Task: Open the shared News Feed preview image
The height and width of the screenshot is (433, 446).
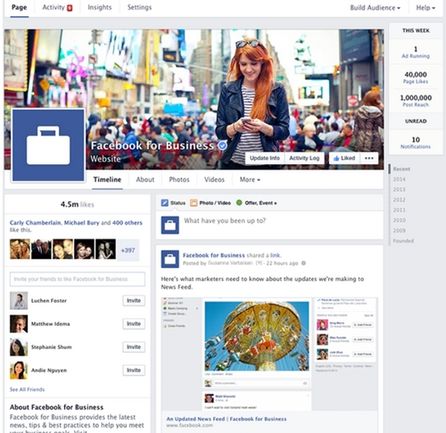Action: tap(269, 354)
